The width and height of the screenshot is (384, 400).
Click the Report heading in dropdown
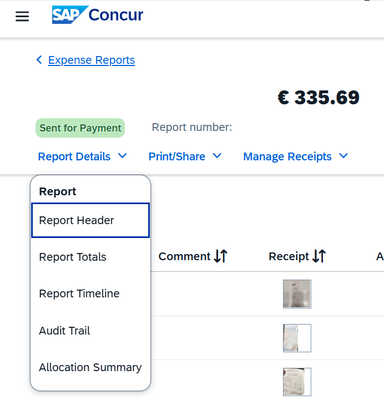[57, 191]
